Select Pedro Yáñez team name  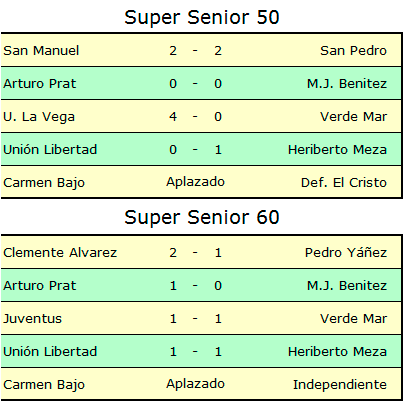pos(346,253)
